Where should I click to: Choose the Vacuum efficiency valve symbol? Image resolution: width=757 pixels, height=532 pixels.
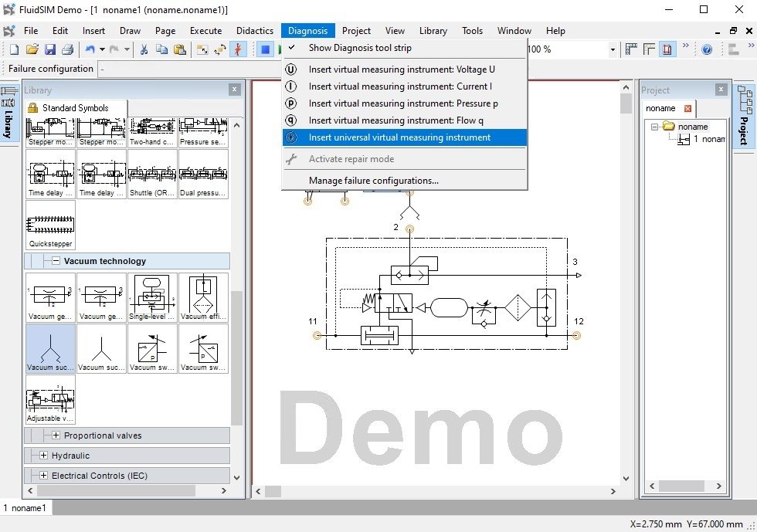tap(203, 297)
